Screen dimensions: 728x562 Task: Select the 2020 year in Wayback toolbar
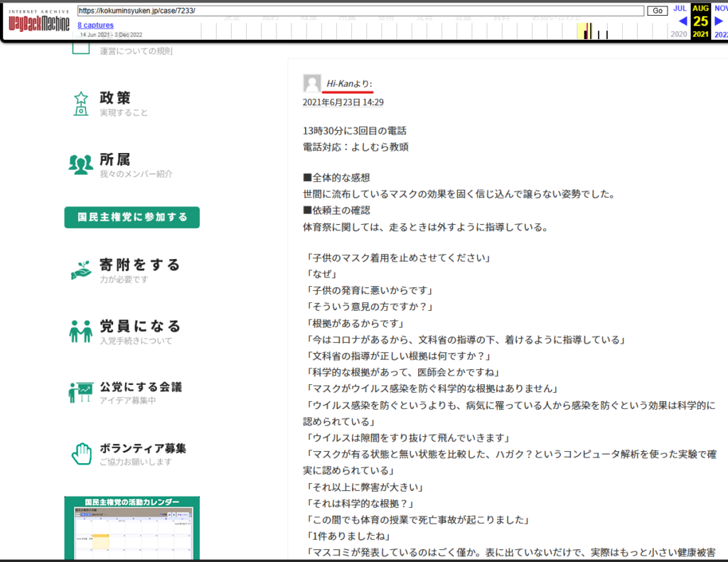click(679, 34)
